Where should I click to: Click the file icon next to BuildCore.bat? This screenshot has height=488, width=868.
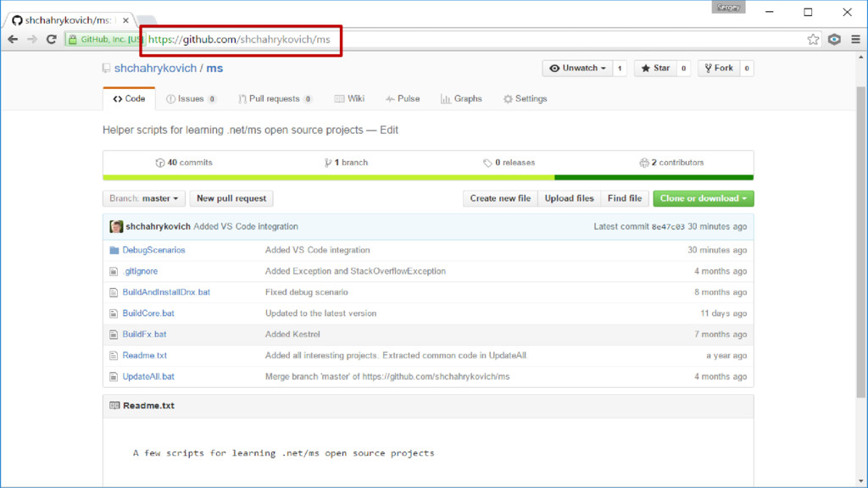(114, 313)
